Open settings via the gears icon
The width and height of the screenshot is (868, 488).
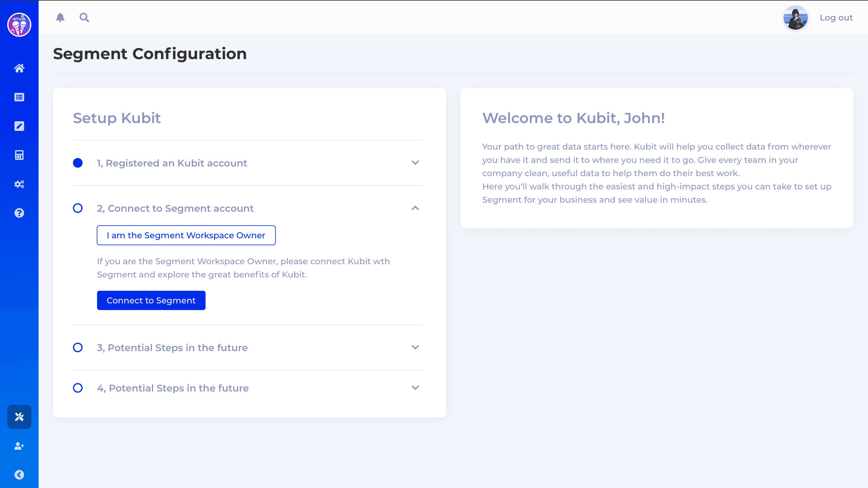click(19, 184)
